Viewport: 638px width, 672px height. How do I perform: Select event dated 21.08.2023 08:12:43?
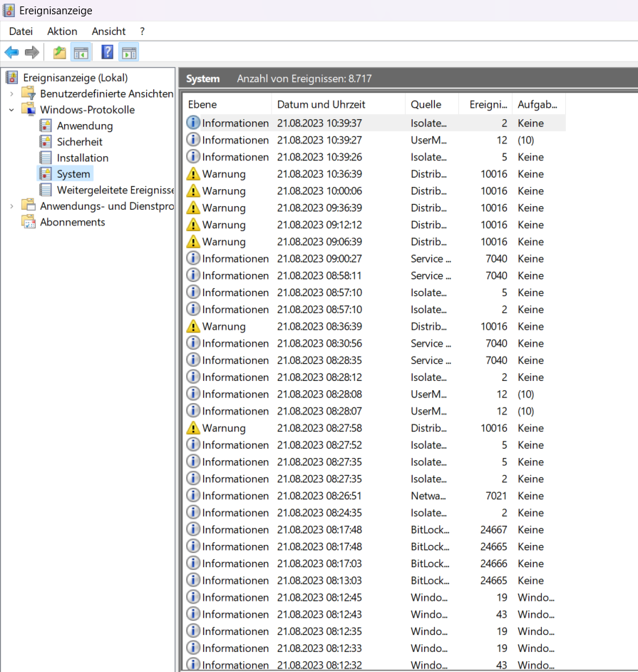coord(375,614)
